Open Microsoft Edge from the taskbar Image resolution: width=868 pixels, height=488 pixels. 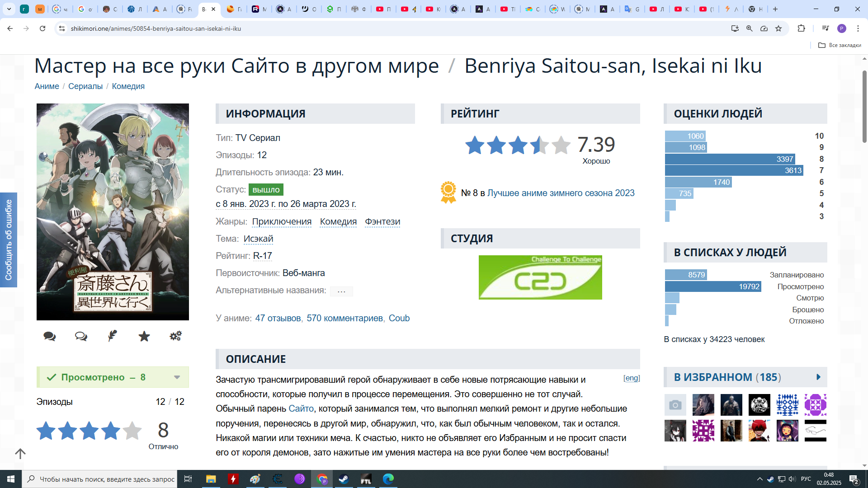388,479
